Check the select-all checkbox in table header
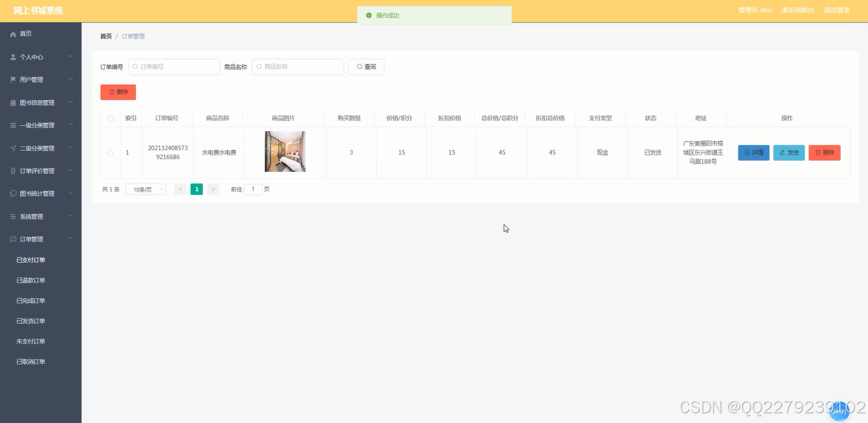The image size is (868, 423). (x=110, y=118)
